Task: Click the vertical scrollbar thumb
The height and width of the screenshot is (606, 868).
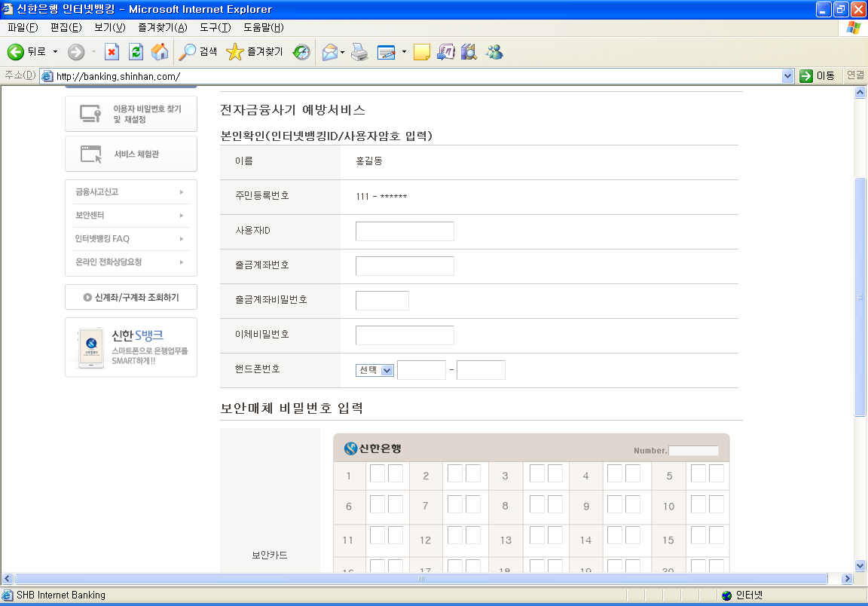Action: coord(860,296)
